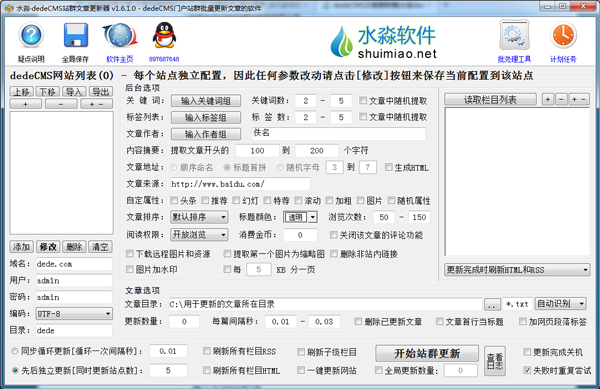
Task: Open the 计划任务 clock icon
Action: [563, 36]
